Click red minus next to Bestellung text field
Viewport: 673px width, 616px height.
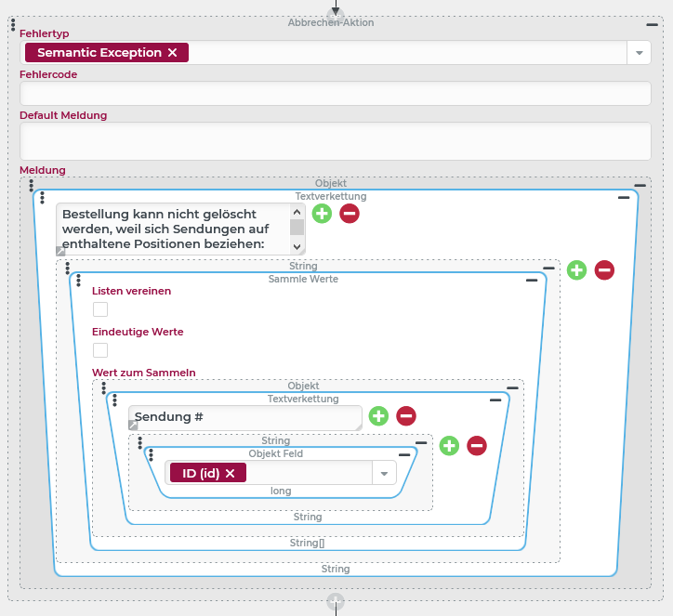350,214
